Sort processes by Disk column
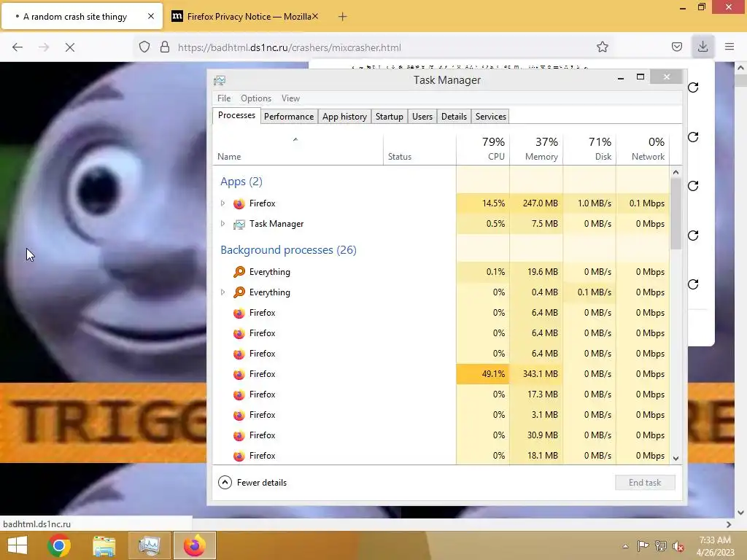Screen dimensions: 747x560 tap(589, 150)
